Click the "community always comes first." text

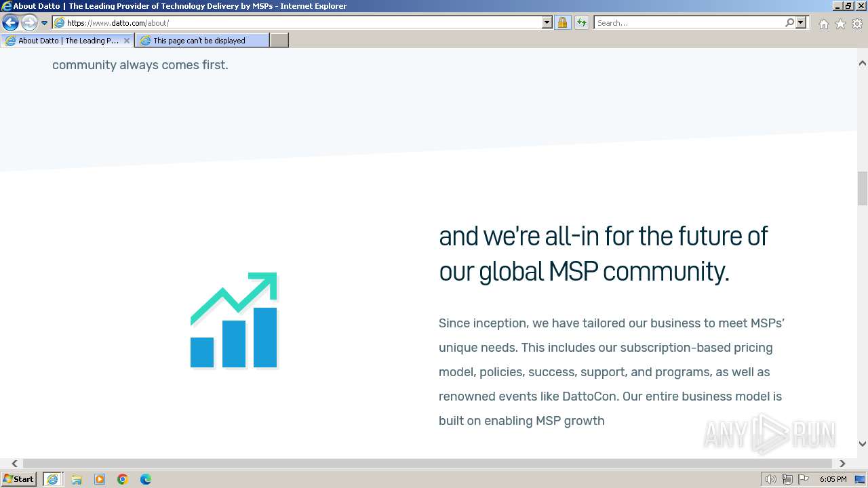click(140, 65)
